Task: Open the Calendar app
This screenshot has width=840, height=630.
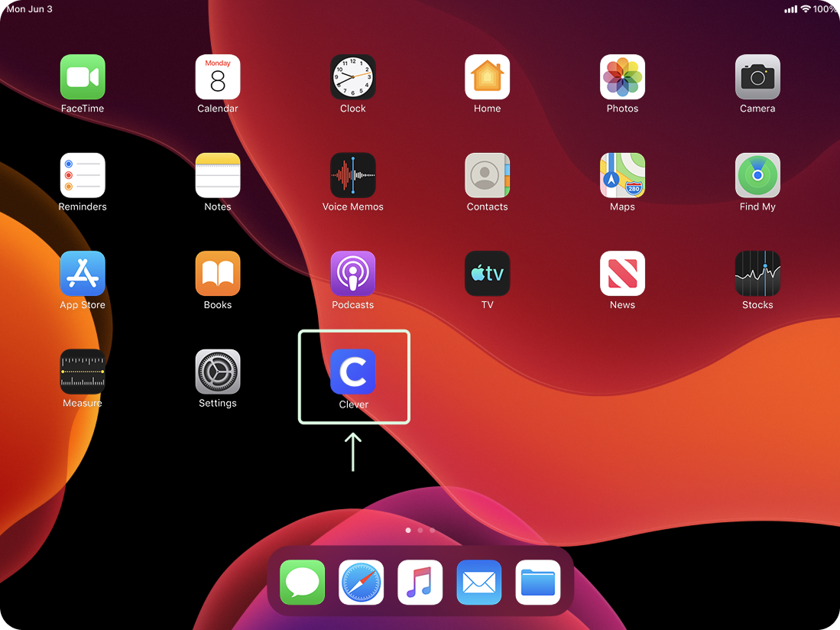Action: [x=218, y=76]
